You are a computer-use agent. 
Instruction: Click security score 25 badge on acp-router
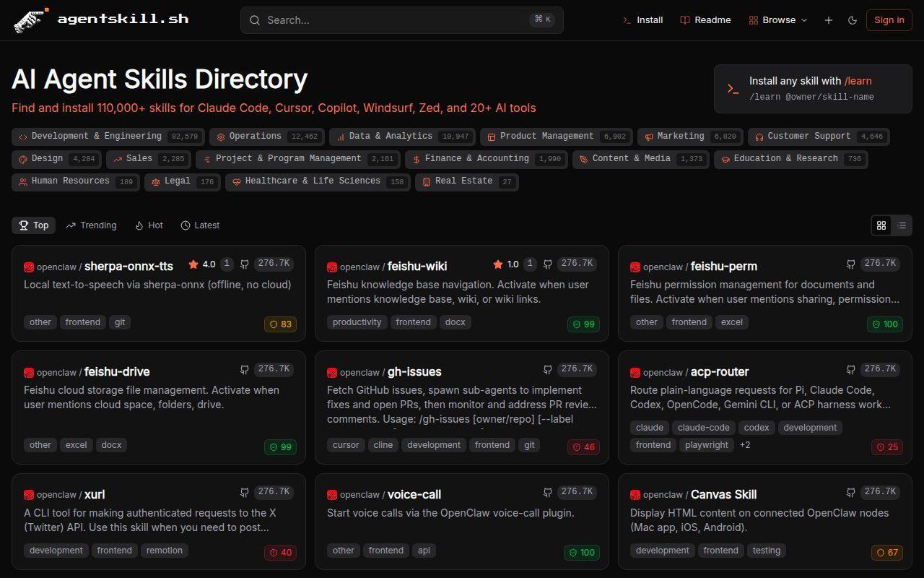886,447
